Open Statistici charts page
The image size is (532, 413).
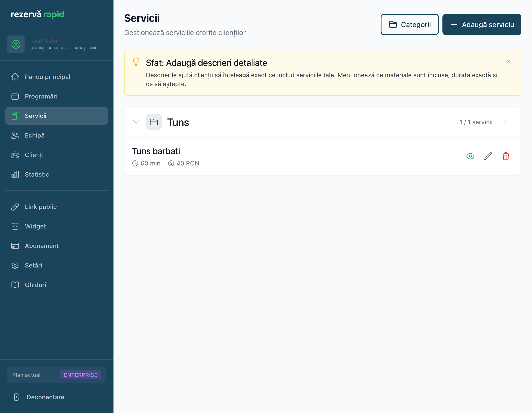(x=37, y=174)
